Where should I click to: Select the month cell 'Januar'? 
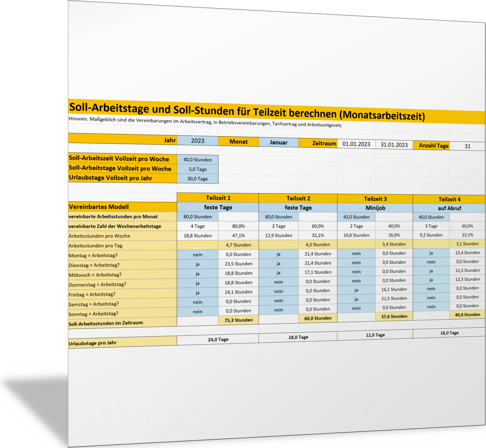(279, 142)
